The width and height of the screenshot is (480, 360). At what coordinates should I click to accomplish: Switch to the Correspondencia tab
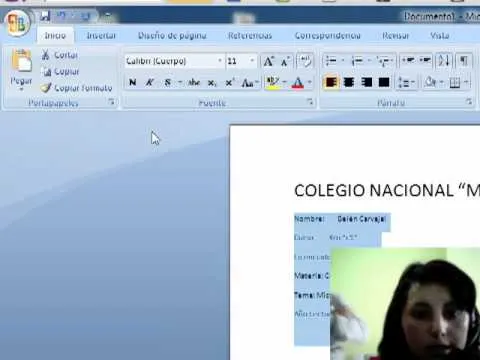[x=327, y=35]
